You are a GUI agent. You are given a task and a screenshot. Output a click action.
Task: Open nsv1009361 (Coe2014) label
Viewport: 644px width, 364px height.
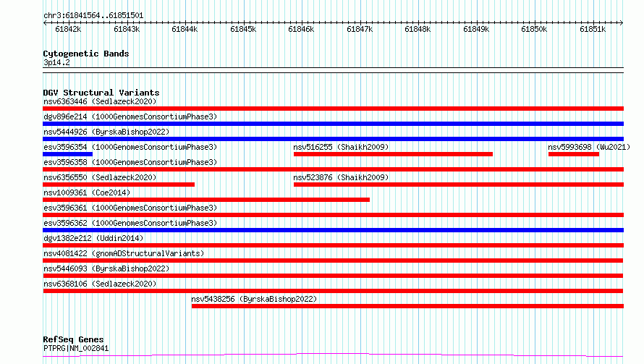(x=87, y=192)
